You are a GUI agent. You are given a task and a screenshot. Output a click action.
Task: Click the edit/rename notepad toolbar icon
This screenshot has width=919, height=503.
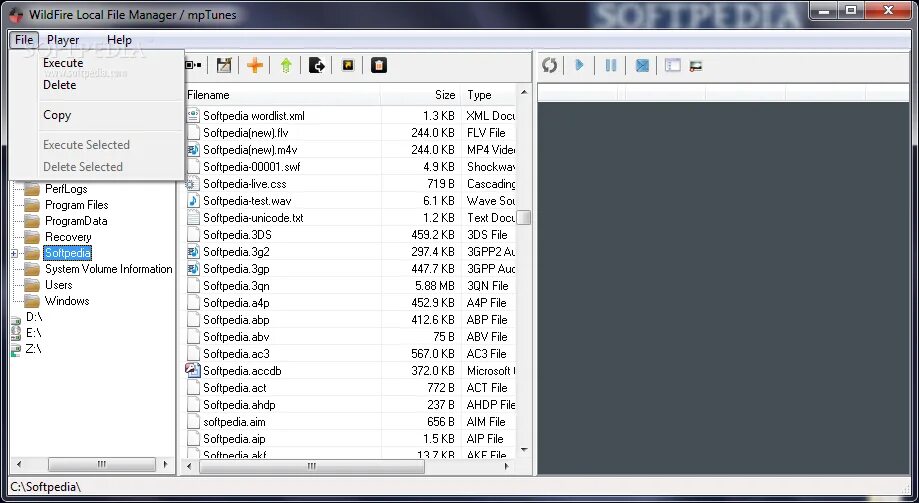[x=224, y=65]
